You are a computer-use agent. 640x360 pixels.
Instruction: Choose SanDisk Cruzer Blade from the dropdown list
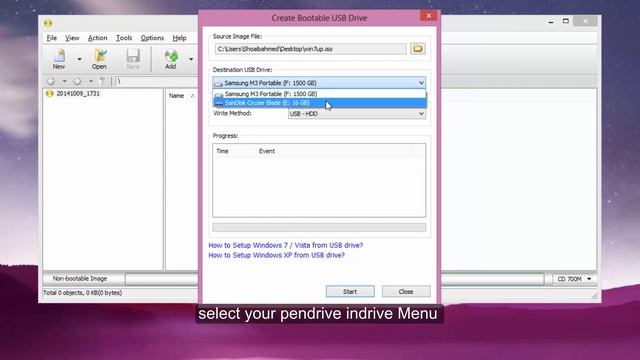click(x=319, y=103)
